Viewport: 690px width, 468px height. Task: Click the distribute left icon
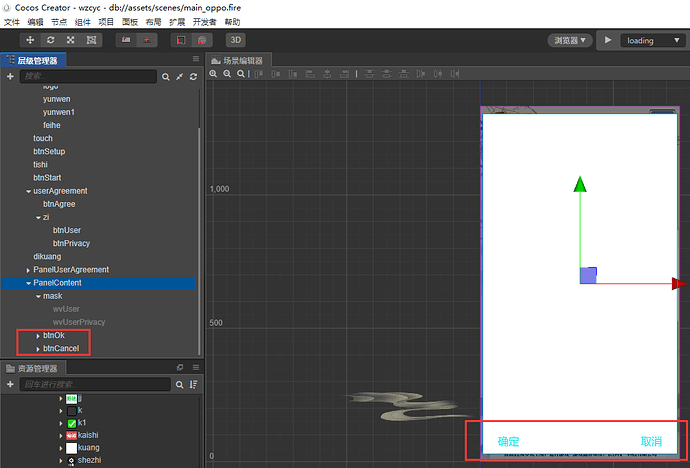421,74
